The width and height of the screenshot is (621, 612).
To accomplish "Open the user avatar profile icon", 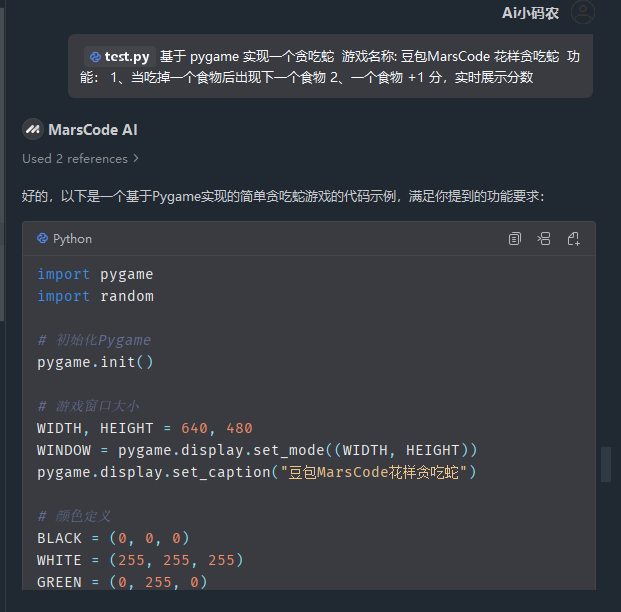I will tap(583, 12).
